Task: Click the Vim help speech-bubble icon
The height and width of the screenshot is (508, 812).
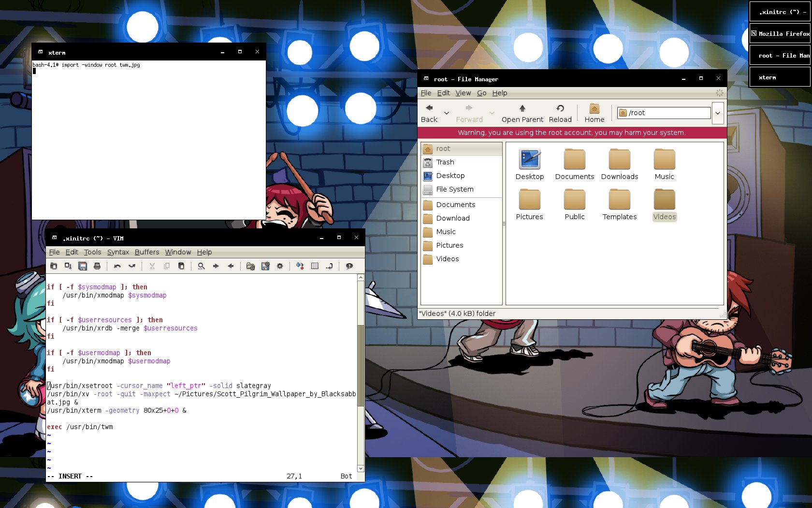Action: (349, 266)
